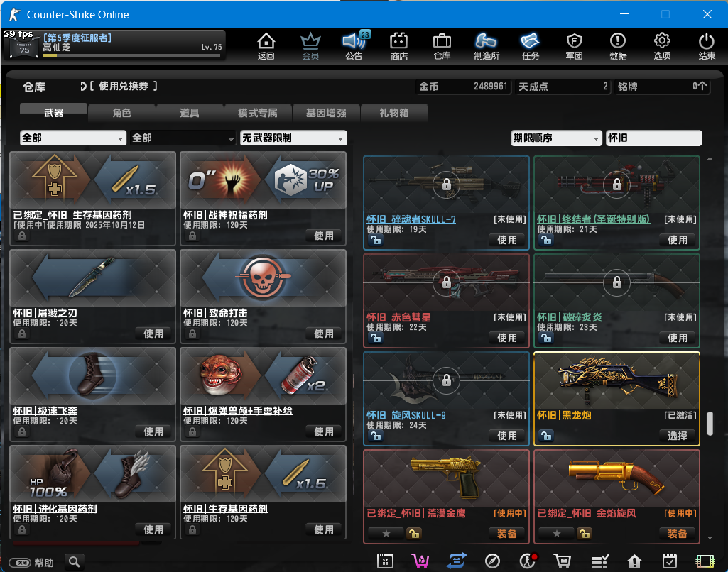Toggle the 关闭 help switch beside 帮助

[20, 563]
